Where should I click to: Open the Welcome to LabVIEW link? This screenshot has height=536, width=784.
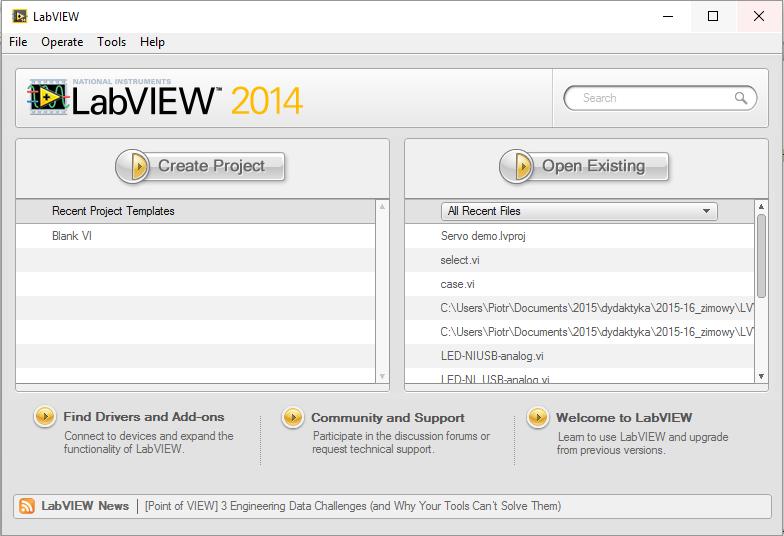point(624,418)
